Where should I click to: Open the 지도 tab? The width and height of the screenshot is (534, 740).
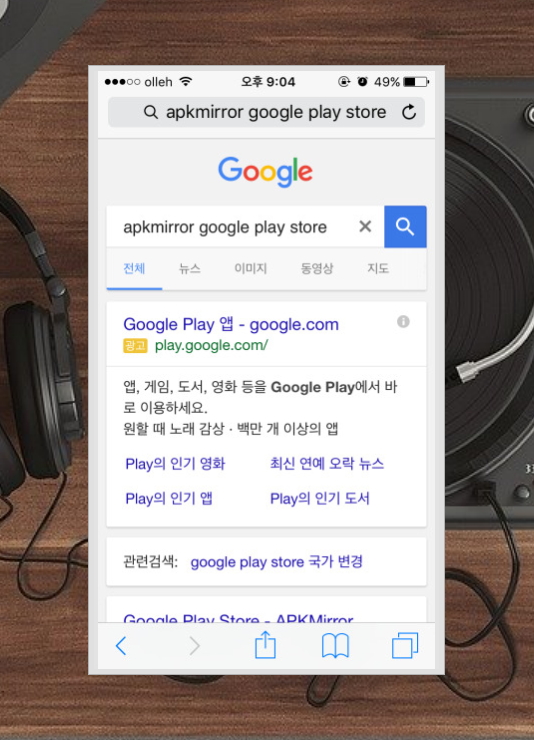pyautogui.click(x=378, y=269)
